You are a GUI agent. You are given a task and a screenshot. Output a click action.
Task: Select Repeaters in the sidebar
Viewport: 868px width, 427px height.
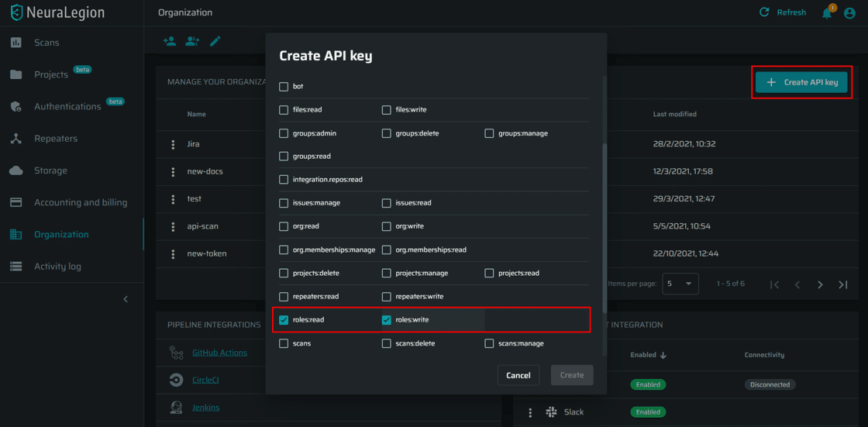(x=56, y=139)
